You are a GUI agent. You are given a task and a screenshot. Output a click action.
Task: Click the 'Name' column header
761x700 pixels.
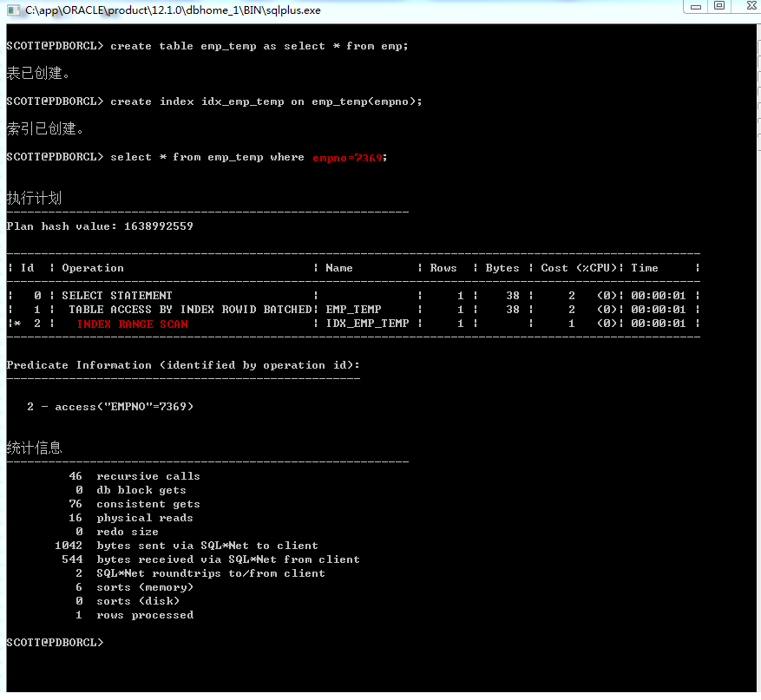tap(339, 268)
